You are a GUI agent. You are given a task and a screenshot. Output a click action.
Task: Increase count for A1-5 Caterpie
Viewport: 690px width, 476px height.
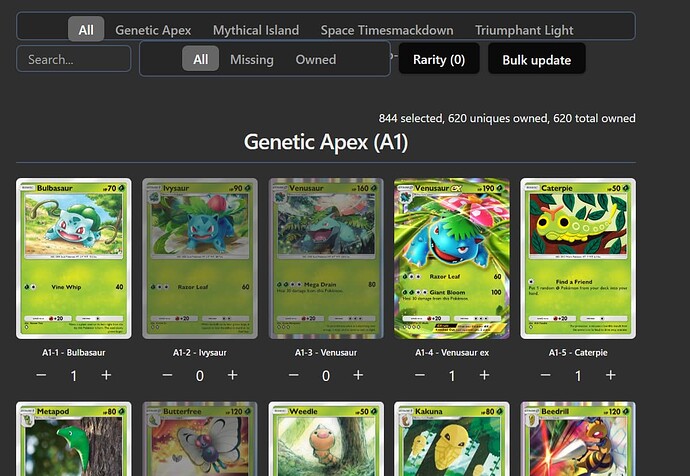[610, 375]
